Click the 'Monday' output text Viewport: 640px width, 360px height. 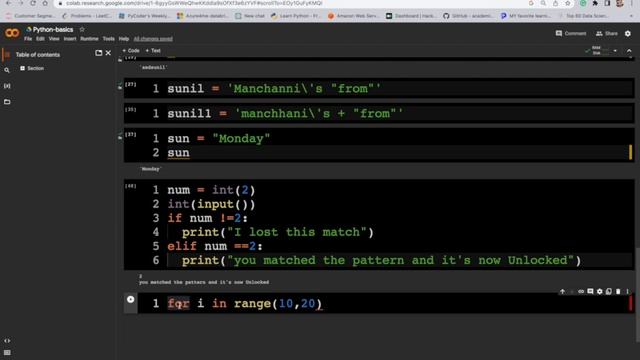[x=150, y=169]
